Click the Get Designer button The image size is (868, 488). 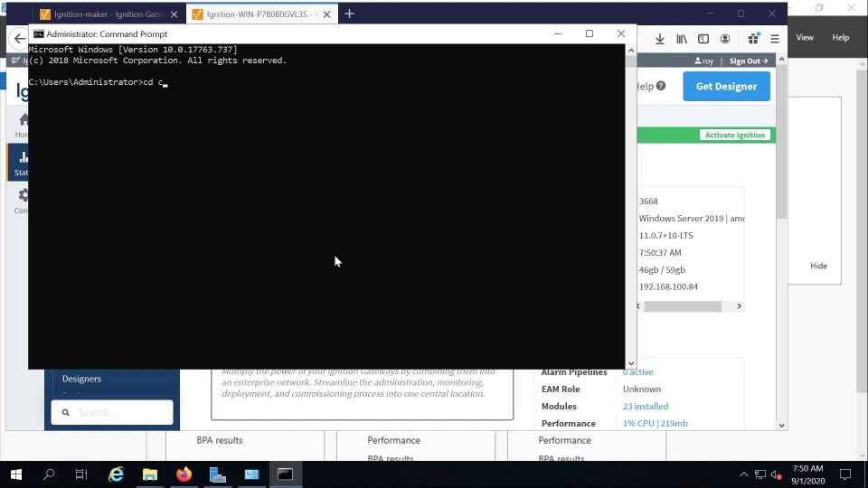coord(726,87)
